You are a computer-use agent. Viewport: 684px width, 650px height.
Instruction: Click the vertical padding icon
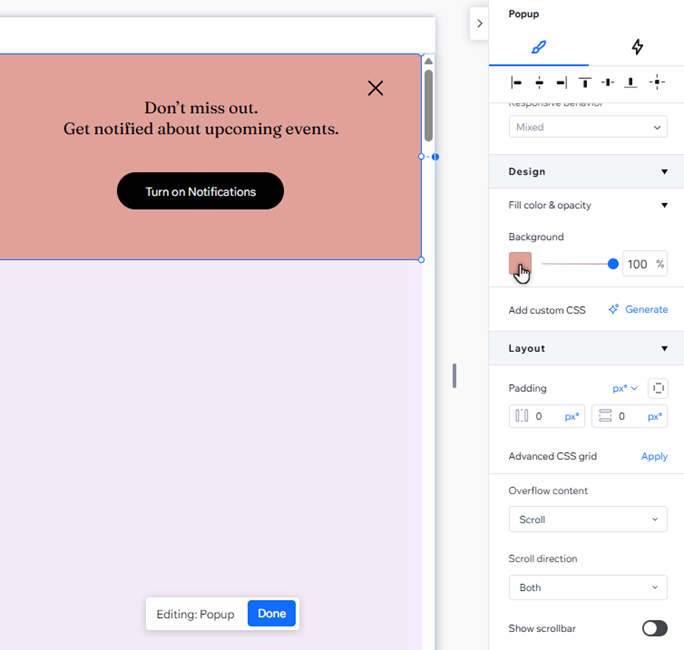tap(605, 416)
